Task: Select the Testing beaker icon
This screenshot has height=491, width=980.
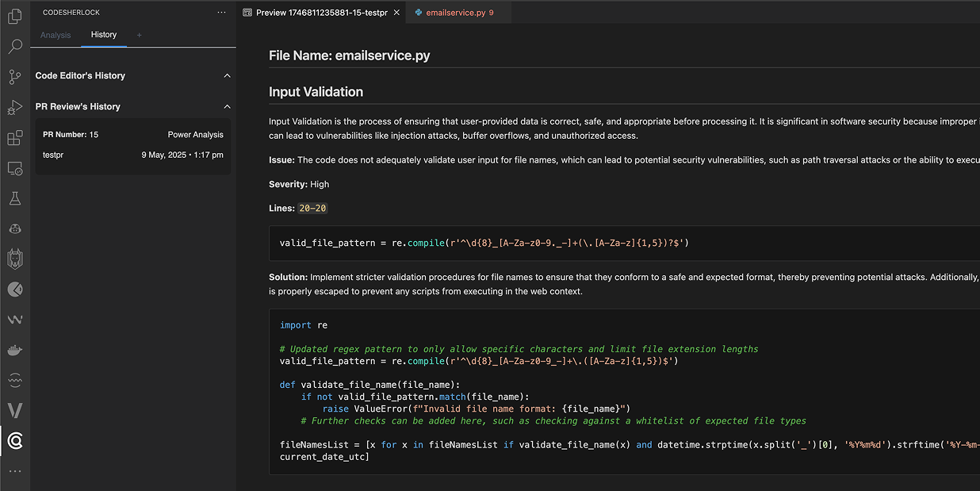Action: [15, 198]
